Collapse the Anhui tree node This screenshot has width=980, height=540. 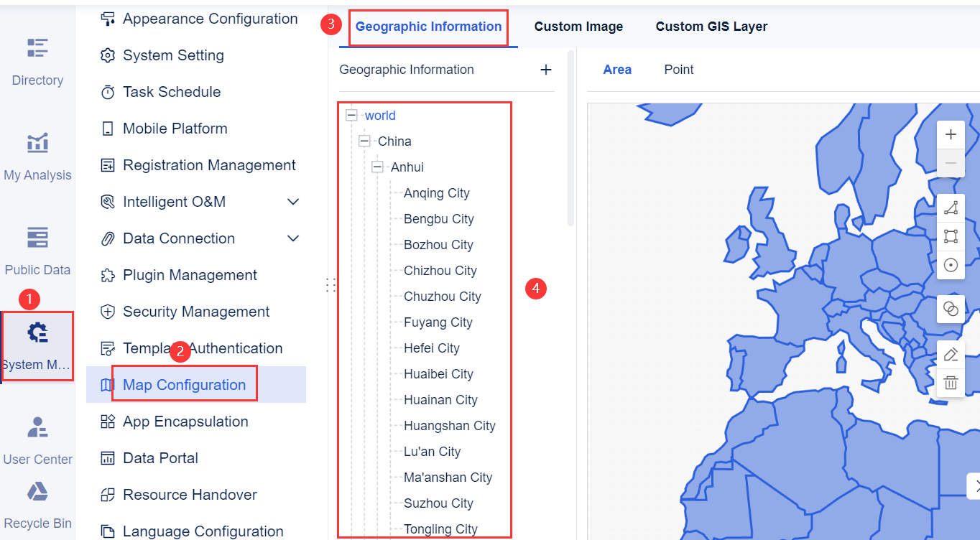point(377,167)
